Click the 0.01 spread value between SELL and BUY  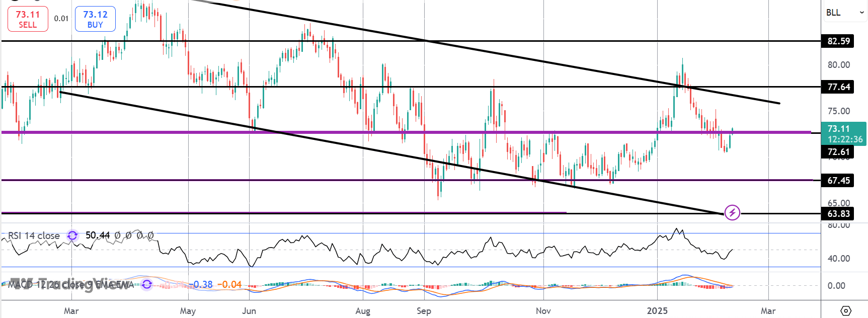(61, 19)
